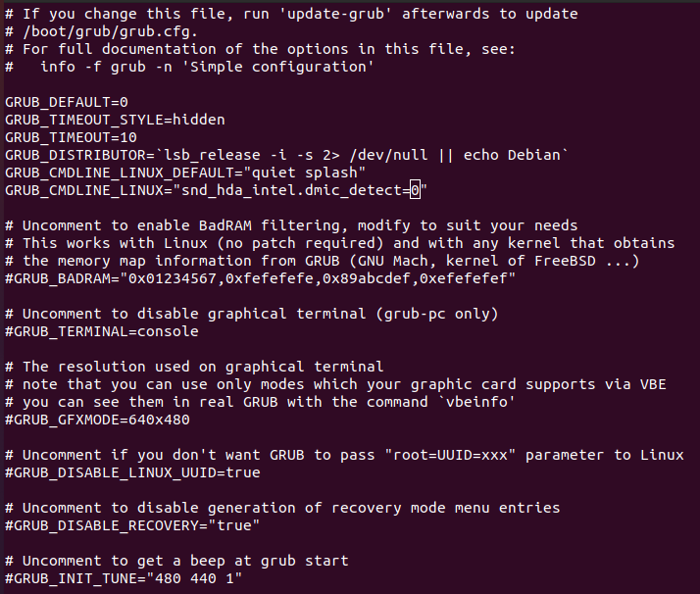
Task: Click the #GRUB_INIT_TUNE="480 440 1" line
Action: tap(124, 578)
